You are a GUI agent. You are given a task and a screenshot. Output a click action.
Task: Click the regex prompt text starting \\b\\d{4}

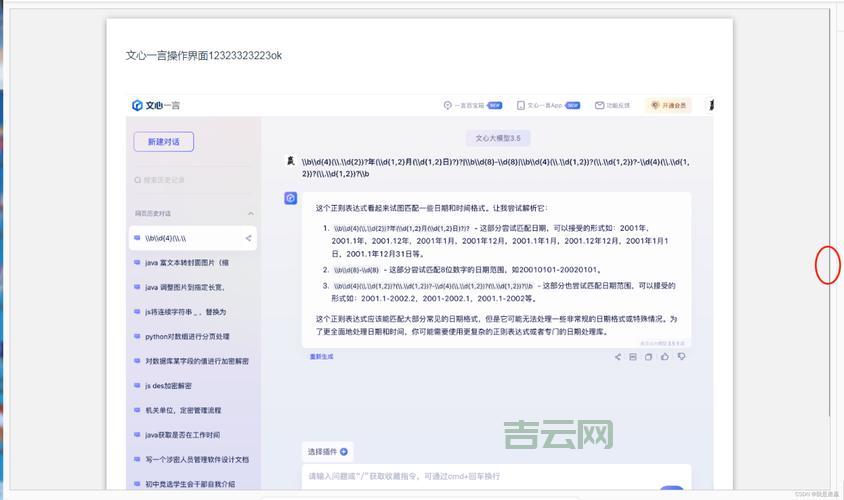pyautogui.click(x=495, y=167)
